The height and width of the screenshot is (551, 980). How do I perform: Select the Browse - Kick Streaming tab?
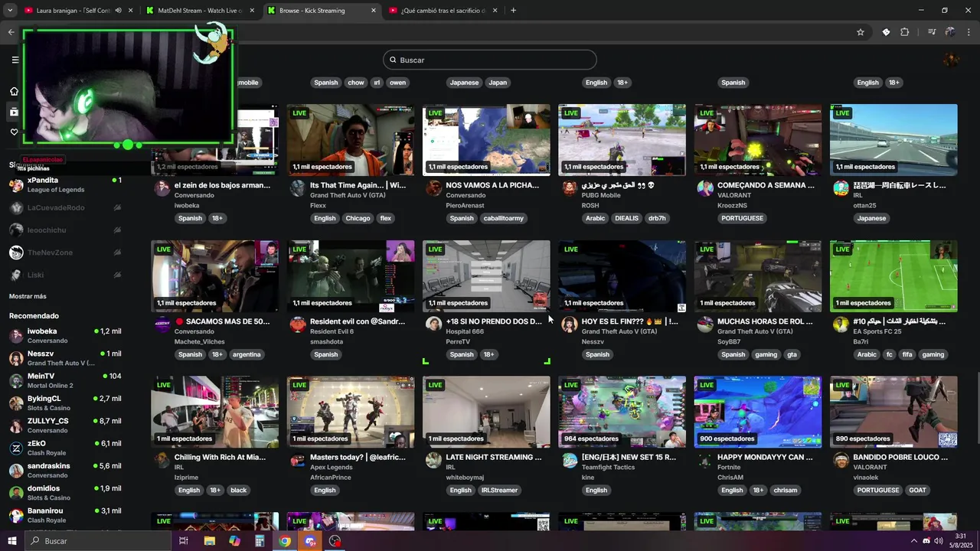coord(322,11)
